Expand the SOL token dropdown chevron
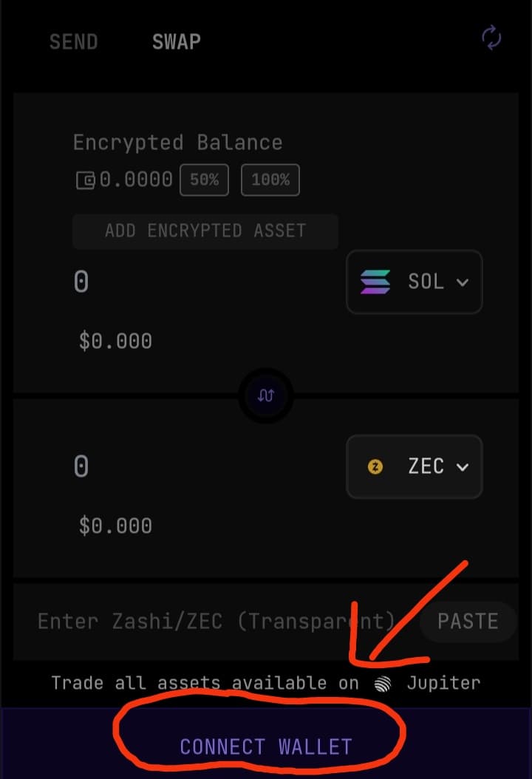The height and width of the screenshot is (779, 532). [x=463, y=282]
